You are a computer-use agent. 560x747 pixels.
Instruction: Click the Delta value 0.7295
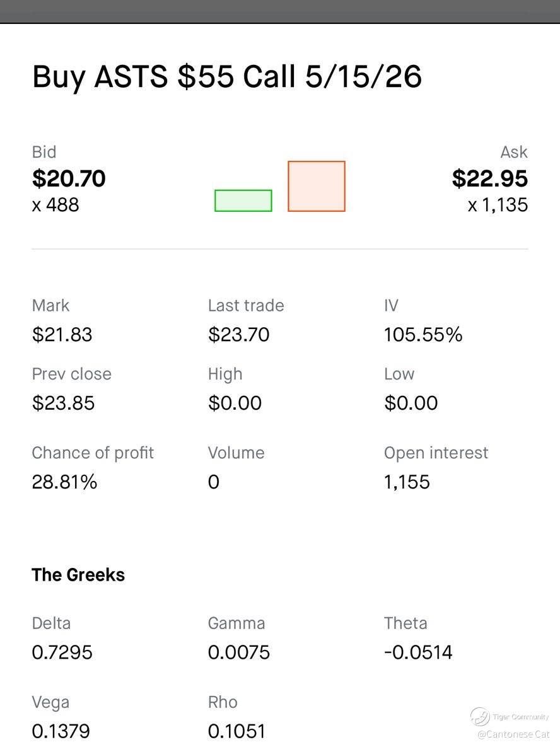[x=62, y=652]
